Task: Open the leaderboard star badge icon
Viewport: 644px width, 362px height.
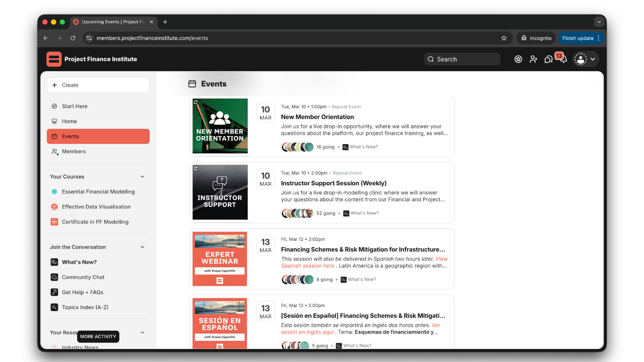Action: [x=518, y=59]
